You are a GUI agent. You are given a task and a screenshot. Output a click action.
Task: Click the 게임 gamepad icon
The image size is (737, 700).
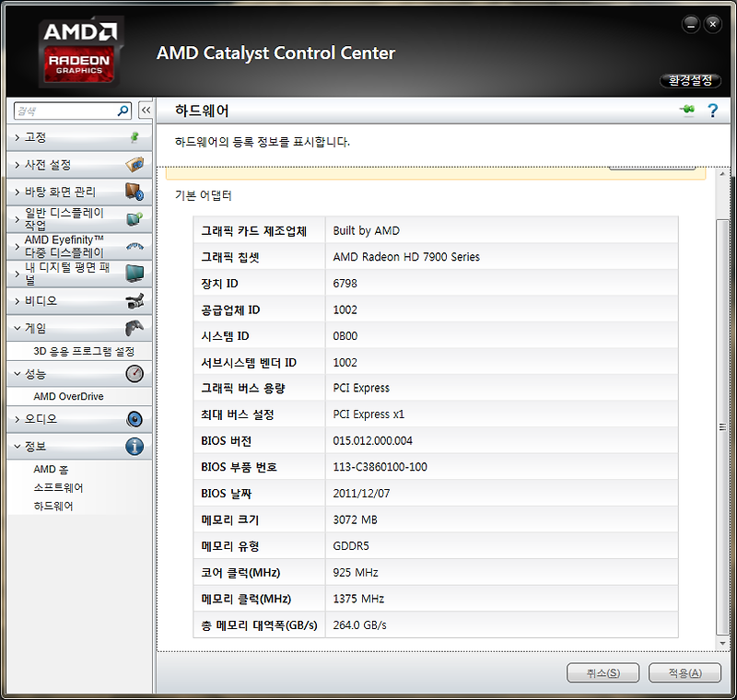pyautogui.click(x=135, y=328)
